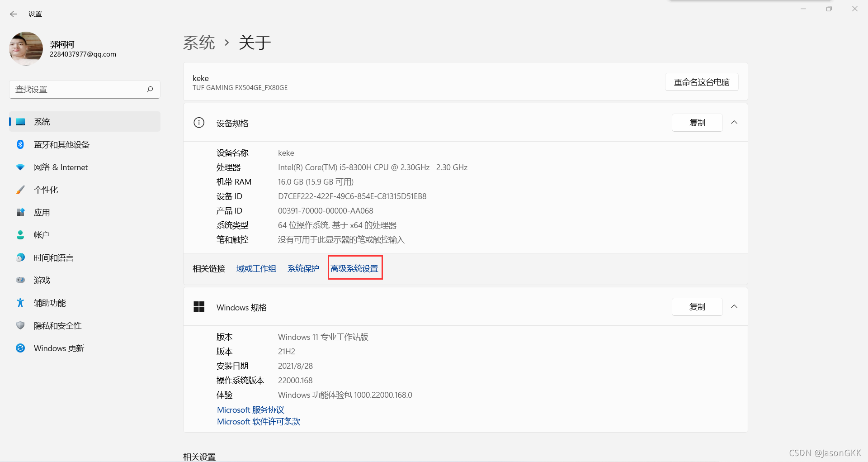Collapse the Windows 规格 section chevron

(x=734, y=307)
